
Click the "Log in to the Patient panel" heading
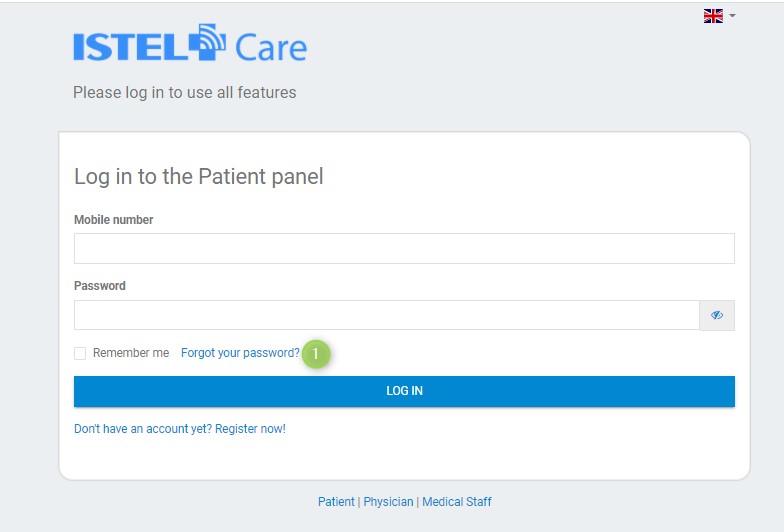pyautogui.click(x=198, y=177)
